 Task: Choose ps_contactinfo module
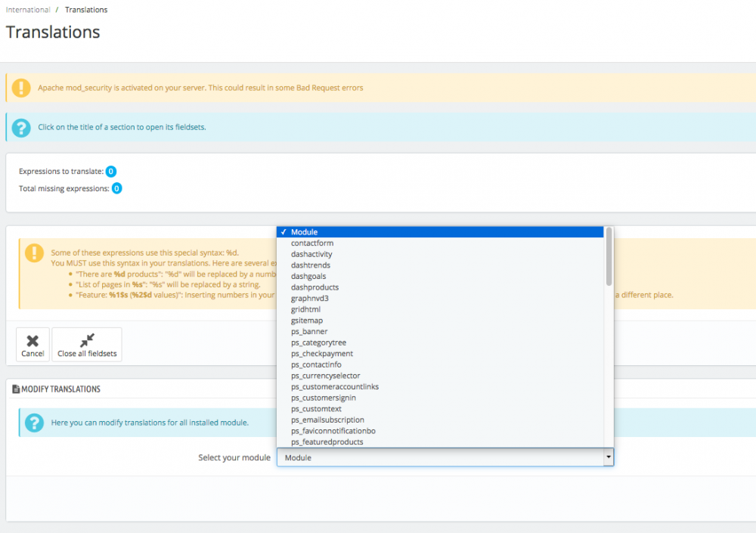[x=440, y=364]
